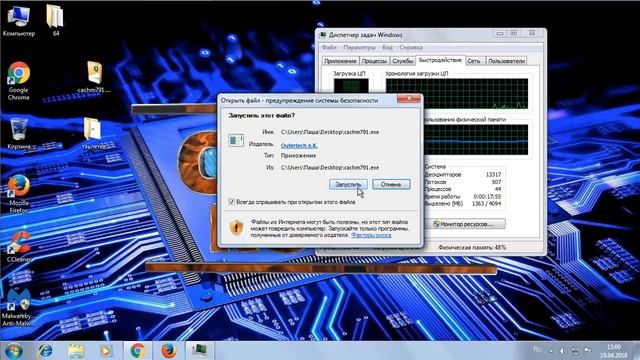Click the CPU load history graph
This screenshot has width=640, height=360.
[457, 94]
